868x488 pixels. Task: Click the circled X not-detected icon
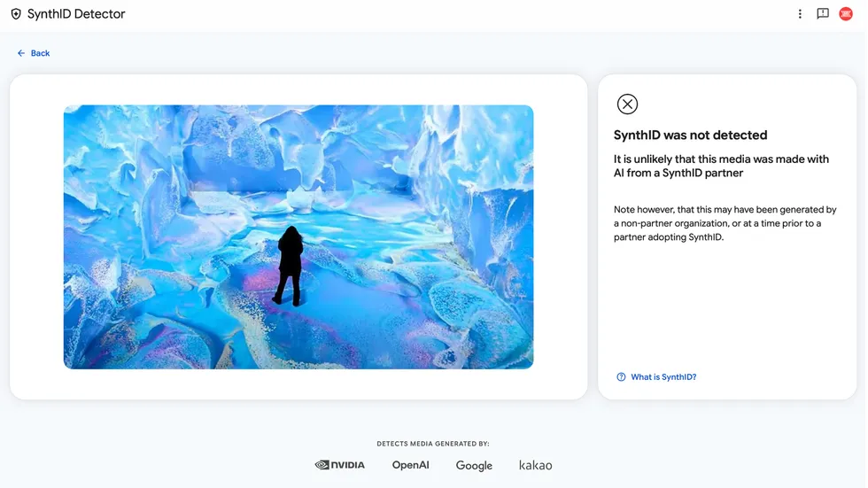point(627,104)
